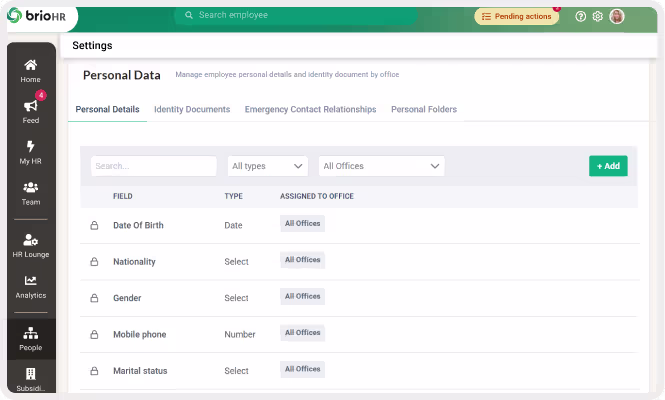Open the settings gear icon
Screen dimensions: 665x400
[598, 16]
